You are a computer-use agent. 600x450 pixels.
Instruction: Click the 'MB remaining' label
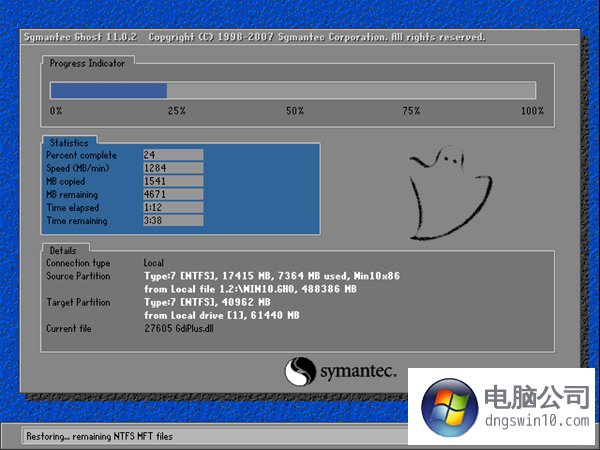[x=72, y=194]
